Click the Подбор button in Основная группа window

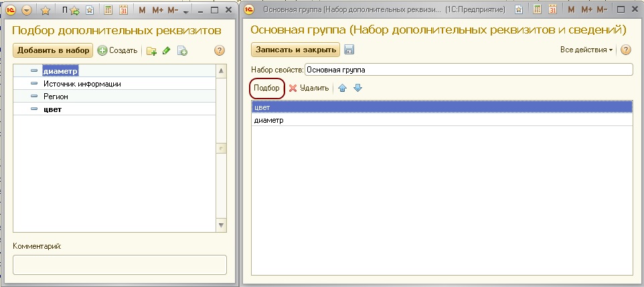[266, 88]
